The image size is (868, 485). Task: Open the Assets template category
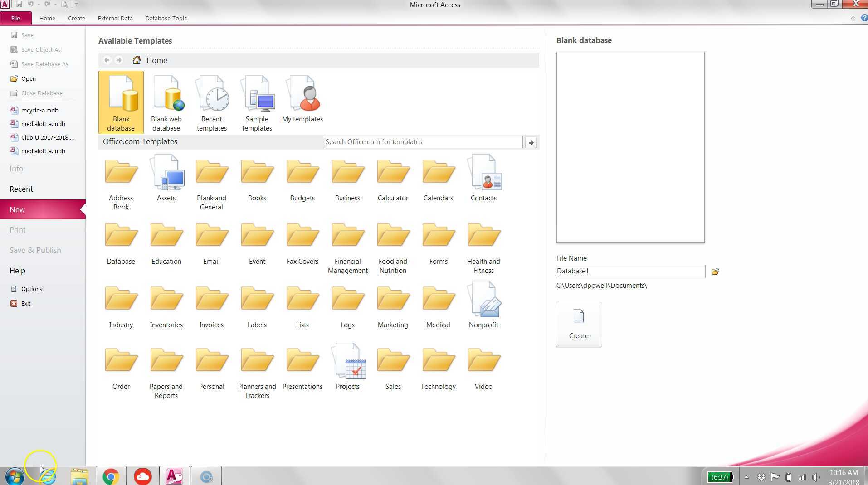coord(166,179)
